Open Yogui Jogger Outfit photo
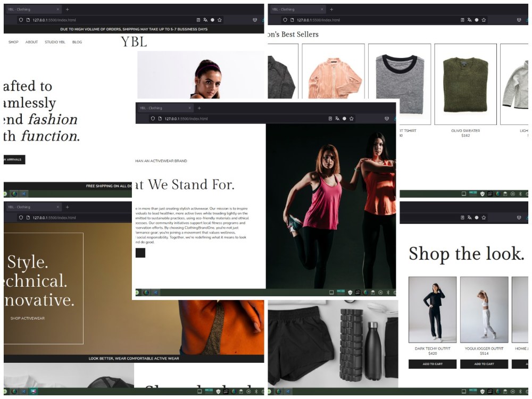 point(484,310)
